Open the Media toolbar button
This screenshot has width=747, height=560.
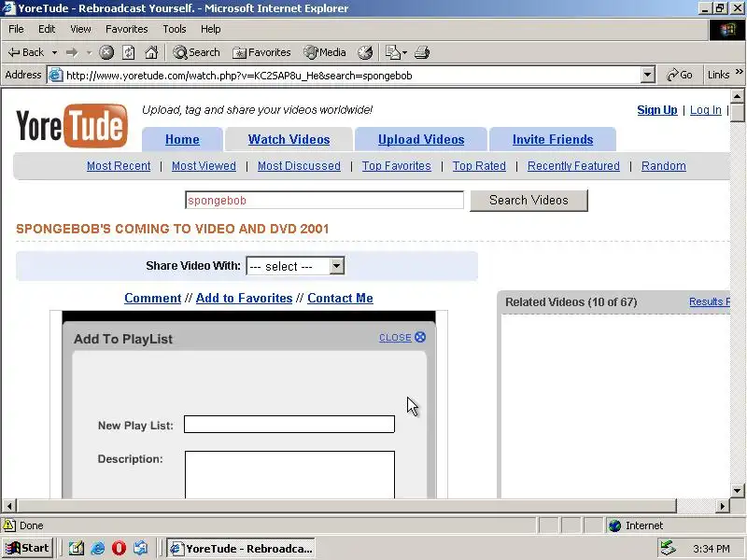[325, 52]
